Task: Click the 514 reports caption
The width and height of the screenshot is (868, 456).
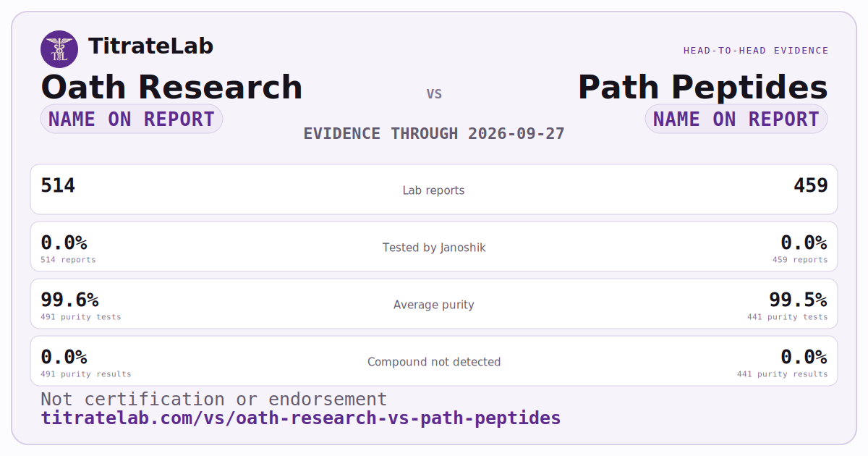Action: (68, 260)
